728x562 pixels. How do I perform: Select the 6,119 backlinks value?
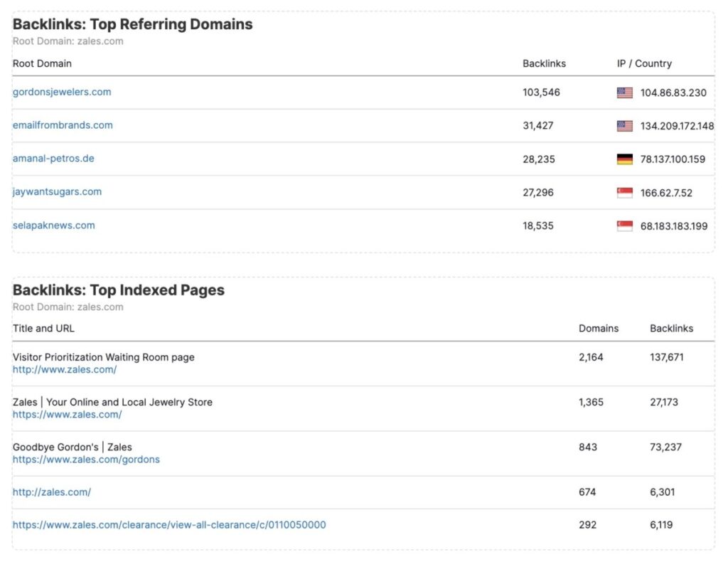(662, 525)
